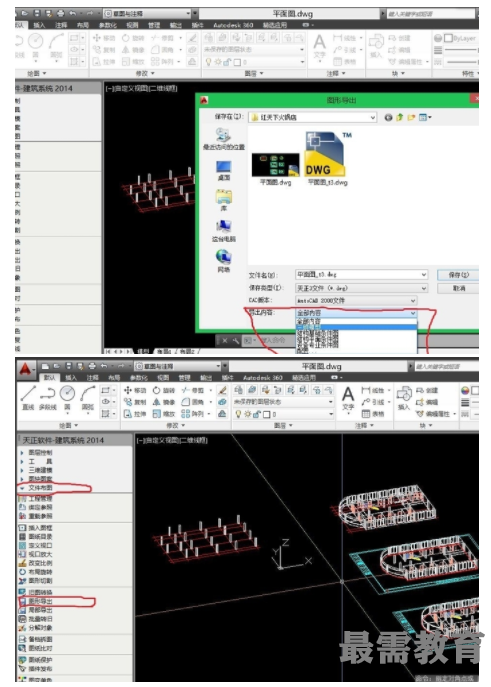The height and width of the screenshot is (687, 491).
Task: Go to 网络 in the export dialog places bar
Action: pyautogui.click(x=224, y=261)
